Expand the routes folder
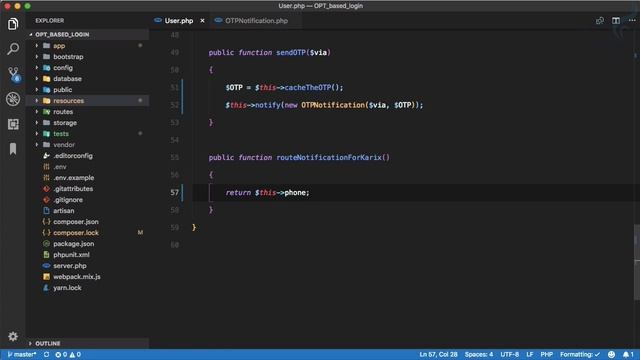 point(88,112)
